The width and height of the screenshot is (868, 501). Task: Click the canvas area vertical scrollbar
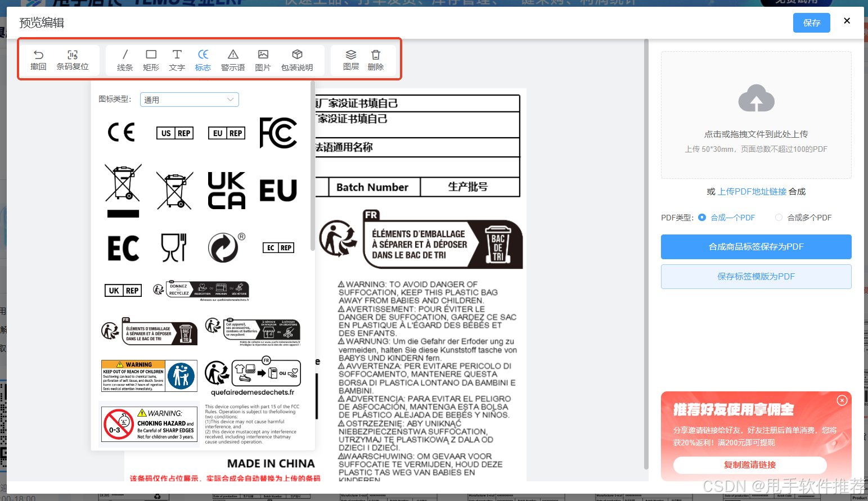[x=646, y=253]
